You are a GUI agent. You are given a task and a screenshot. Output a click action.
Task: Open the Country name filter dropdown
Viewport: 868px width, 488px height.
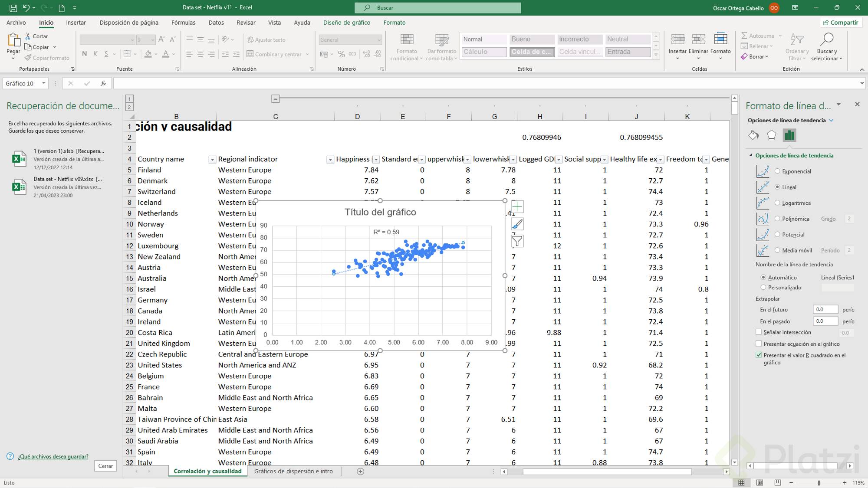(212, 160)
